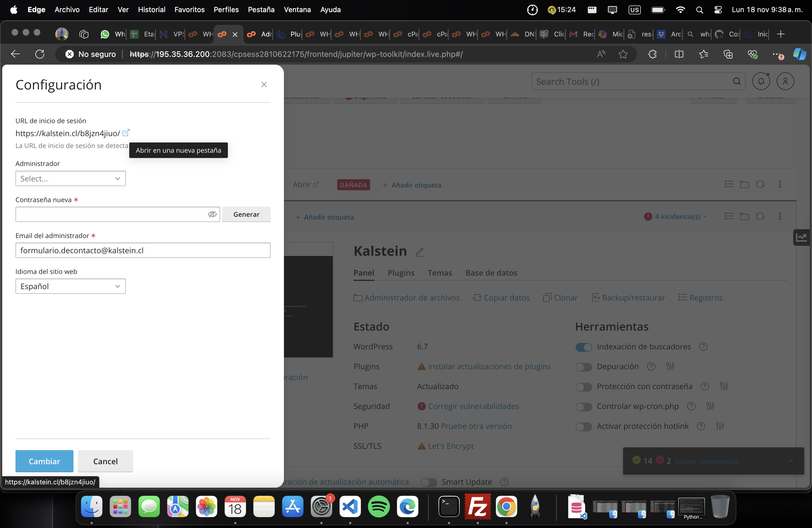Open the notifications bell icon
This screenshot has height=528, width=812.
pos(761,81)
